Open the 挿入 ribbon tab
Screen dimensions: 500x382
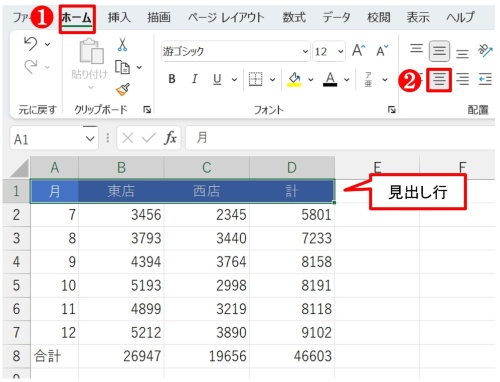pos(119,17)
